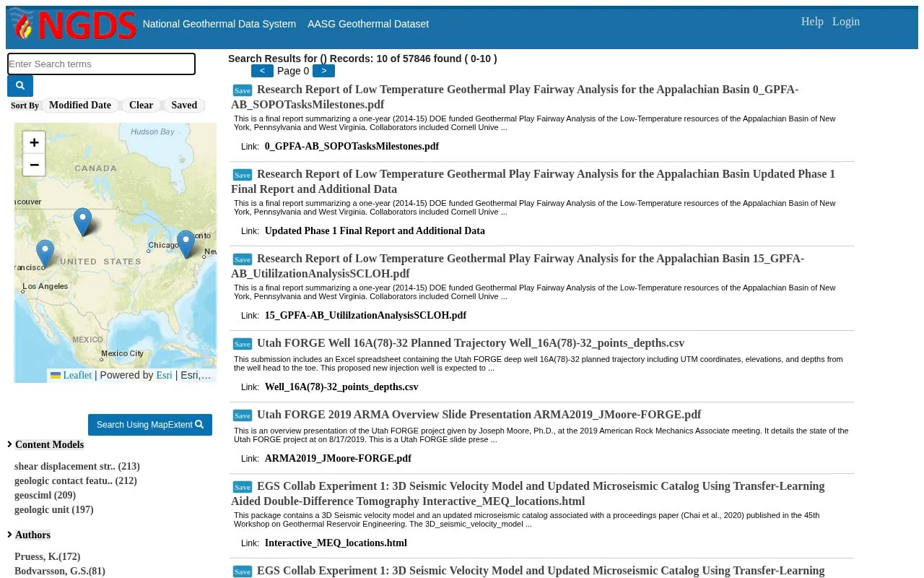The image size is (924, 578).
Task: Open the Esri attribution link
Action: pyautogui.click(x=164, y=375)
